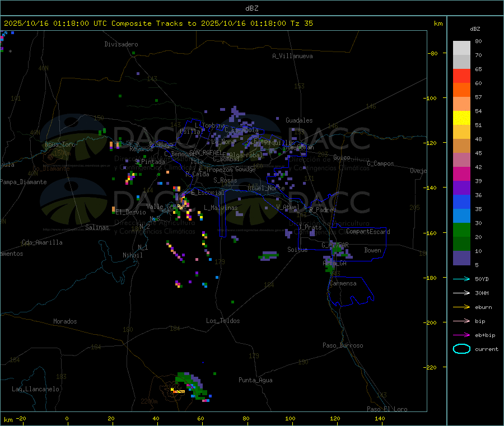Click the 80 dBZ light gray swatch
This screenshot has width=504, height=426.
click(x=461, y=48)
